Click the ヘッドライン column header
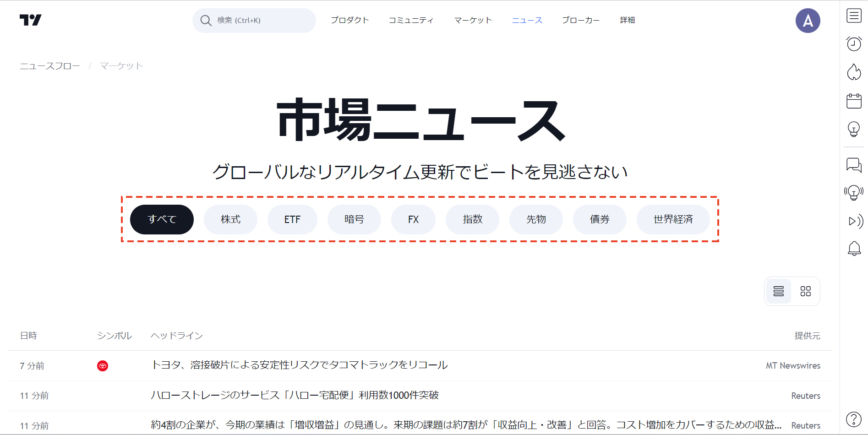868x435 pixels. coord(177,336)
